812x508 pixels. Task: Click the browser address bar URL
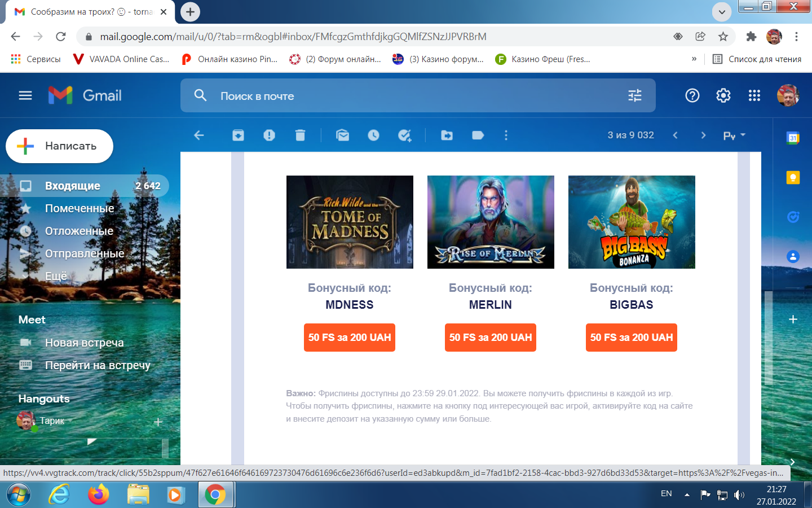point(293,37)
